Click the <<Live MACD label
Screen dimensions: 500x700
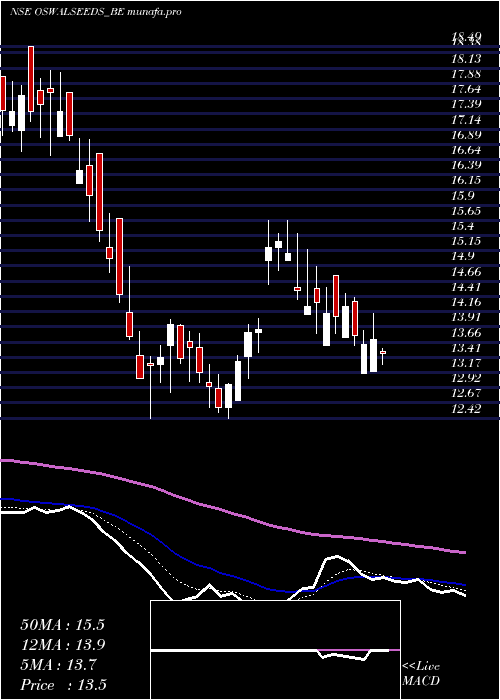(x=421, y=674)
